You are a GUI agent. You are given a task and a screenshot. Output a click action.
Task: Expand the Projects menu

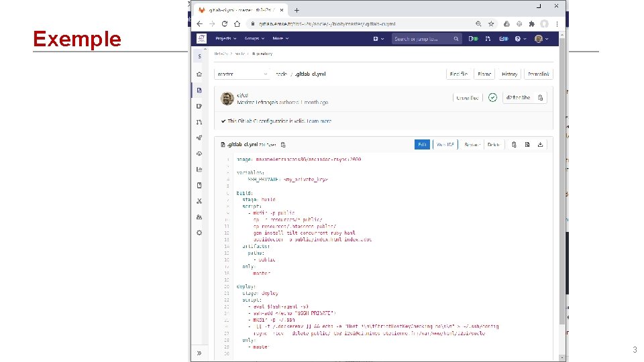(x=226, y=39)
